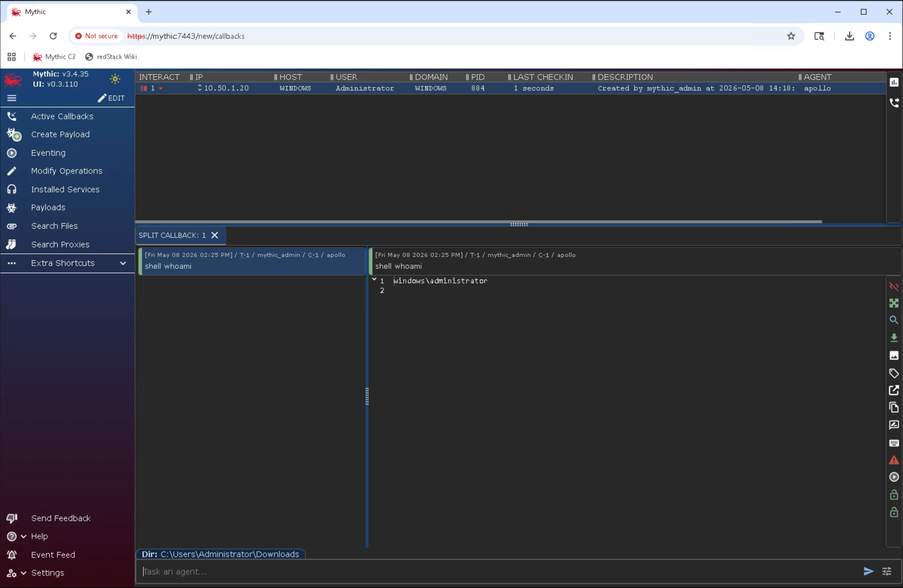Click PID column header
The width and height of the screenshot is (903, 588).
click(478, 77)
